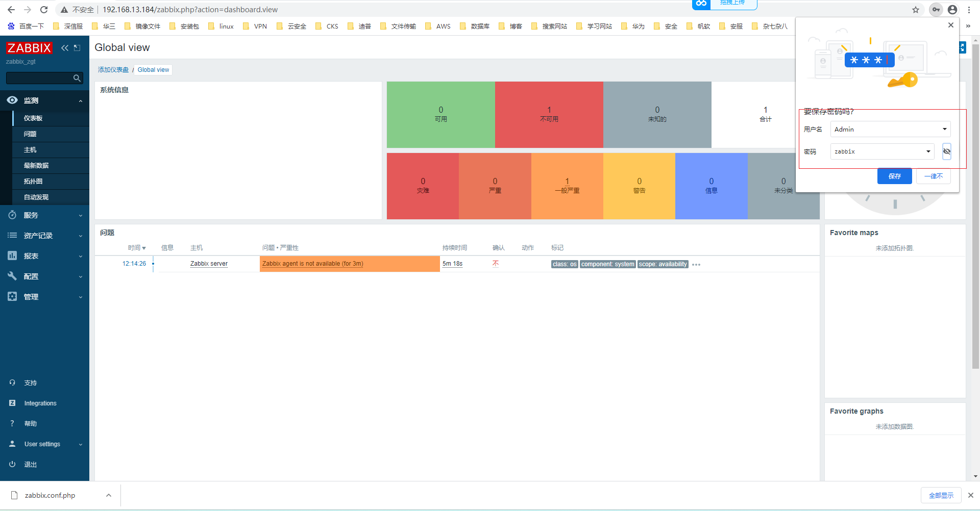Open 拓扑图 maps menu item
This screenshot has width=980, height=511.
[51, 182]
